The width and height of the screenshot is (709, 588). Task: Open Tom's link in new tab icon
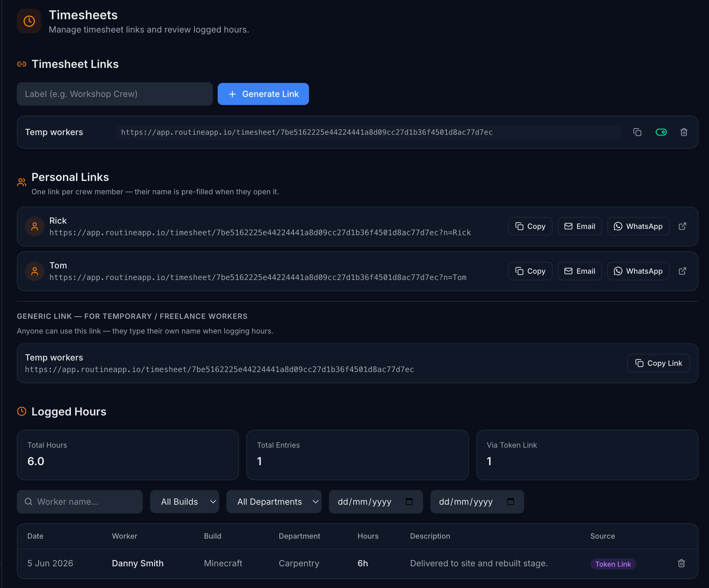[x=682, y=271]
